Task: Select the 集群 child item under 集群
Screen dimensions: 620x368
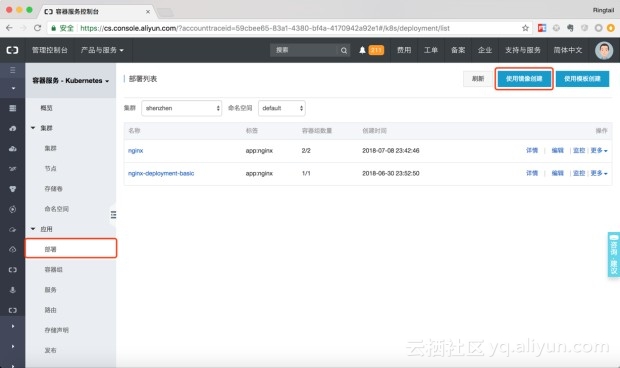Action: [50, 148]
